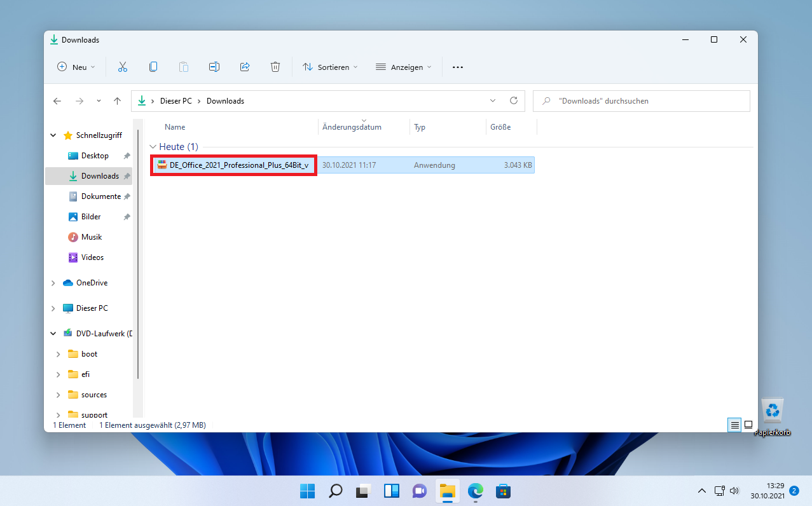Go up one folder level arrow
This screenshot has width=812, height=506.
click(117, 101)
